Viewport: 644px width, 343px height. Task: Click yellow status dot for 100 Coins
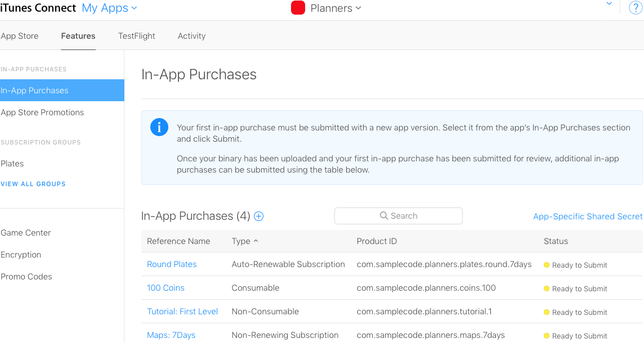546,288
